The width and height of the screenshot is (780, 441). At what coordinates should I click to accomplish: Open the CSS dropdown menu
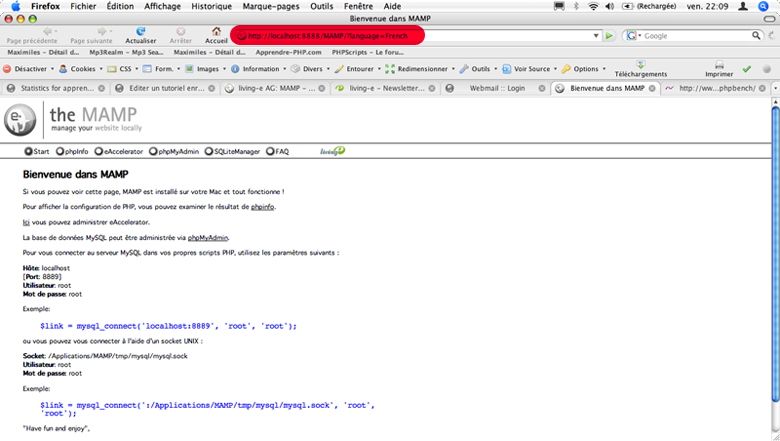point(123,69)
